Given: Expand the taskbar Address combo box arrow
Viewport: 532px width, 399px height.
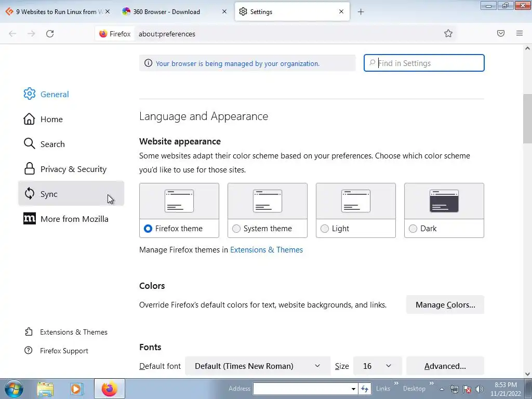Looking at the screenshot, I should [x=353, y=389].
